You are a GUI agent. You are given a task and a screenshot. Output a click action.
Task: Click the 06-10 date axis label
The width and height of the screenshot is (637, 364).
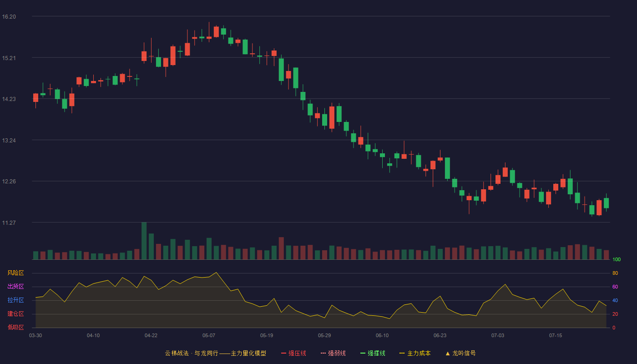pos(382,335)
